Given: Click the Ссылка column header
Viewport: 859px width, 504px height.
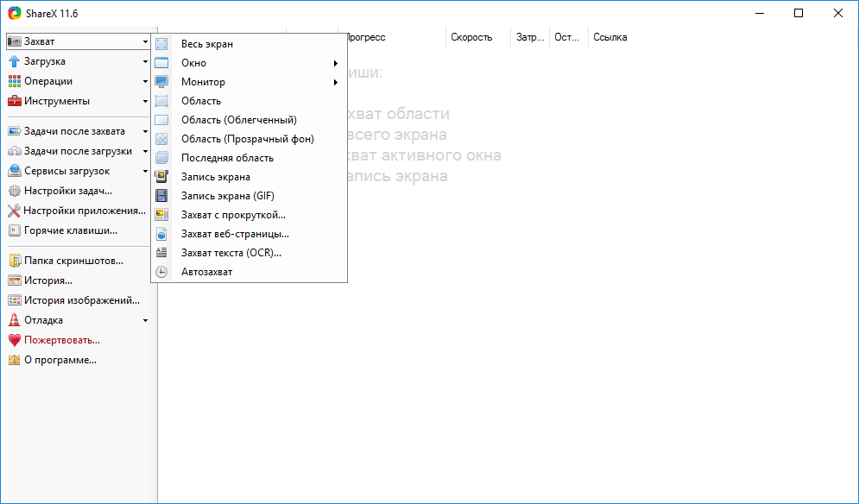Looking at the screenshot, I should point(610,37).
